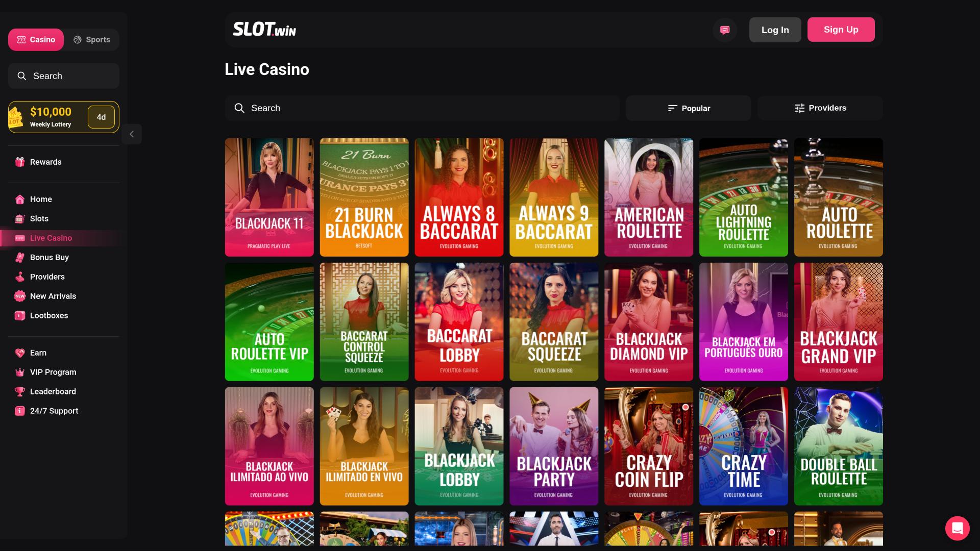Switch to Casino mode
The image size is (980, 551).
point(36,40)
